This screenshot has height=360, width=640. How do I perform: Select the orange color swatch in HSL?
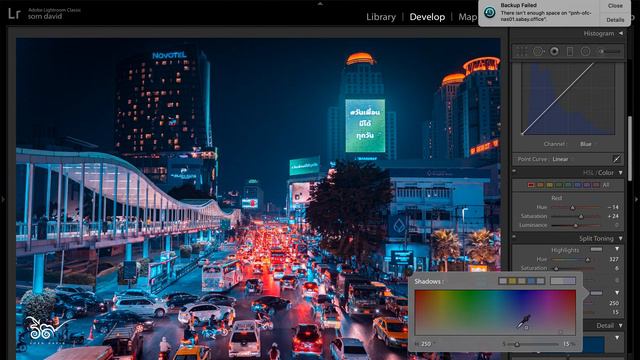point(540,185)
